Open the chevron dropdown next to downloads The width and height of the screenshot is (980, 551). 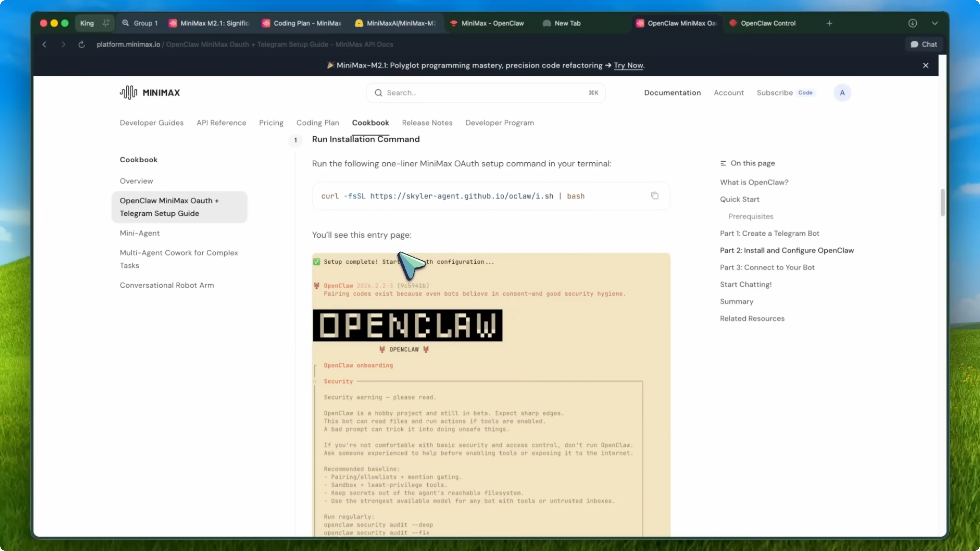[x=935, y=23]
